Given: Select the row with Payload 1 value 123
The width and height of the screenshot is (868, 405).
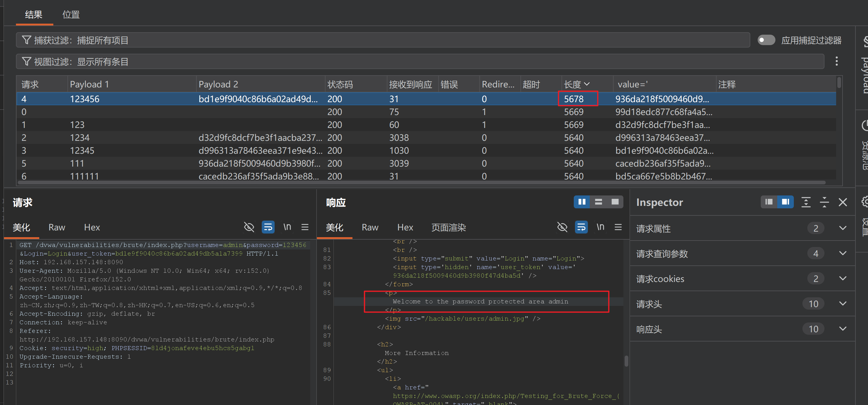Looking at the screenshot, I should pyautogui.click(x=426, y=125).
